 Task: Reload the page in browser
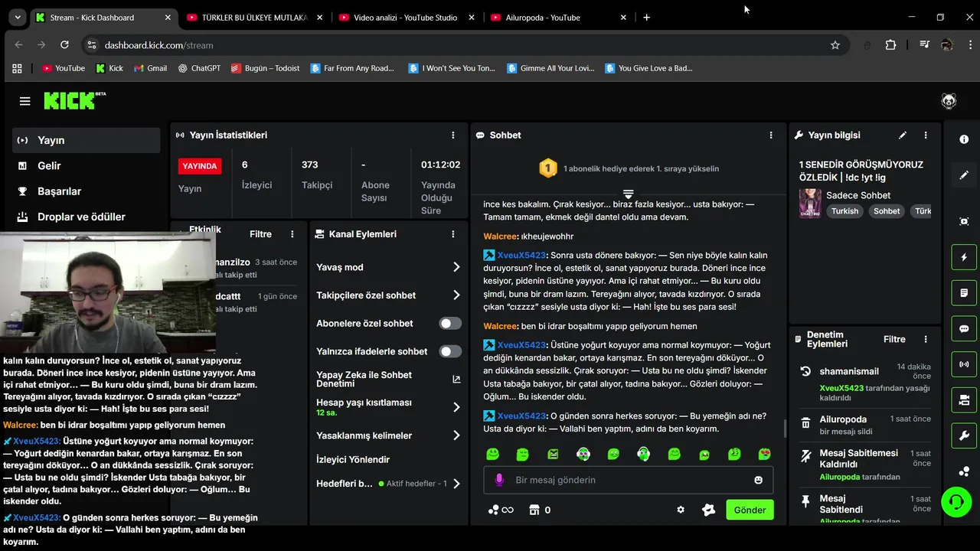pyautogui.click(x=64, y=45)
